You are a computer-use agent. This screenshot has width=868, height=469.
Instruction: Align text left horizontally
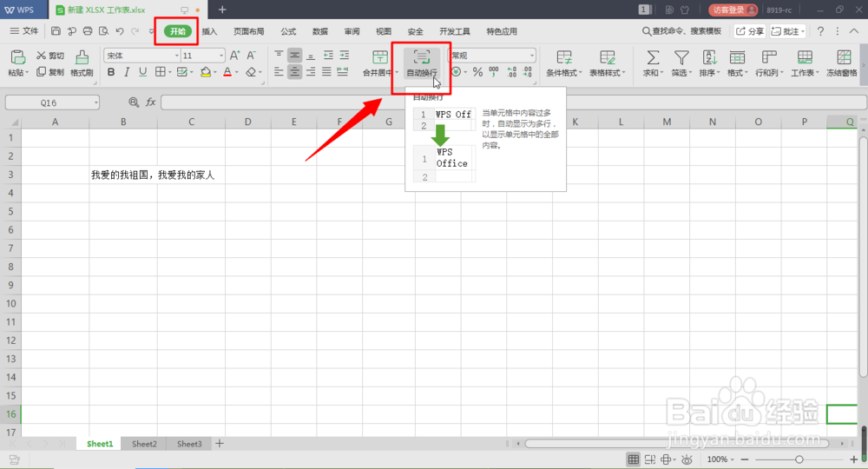pyautogui.click(x=279, y=71)
